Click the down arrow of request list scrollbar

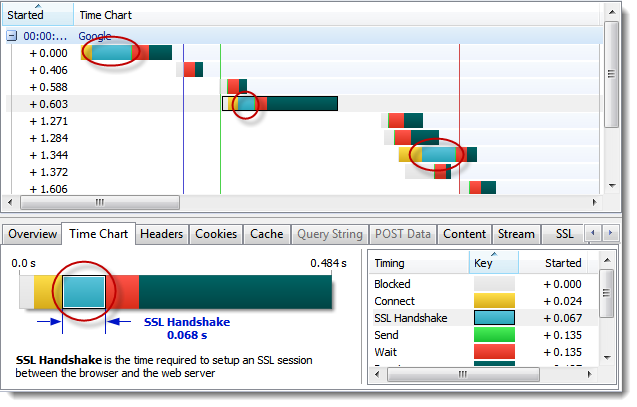point(612,186)
